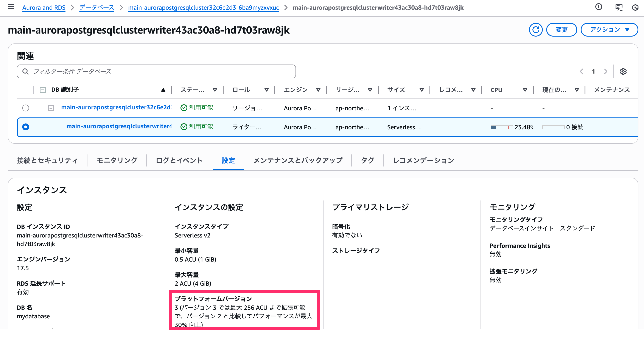Click 'データベースインサイト - スタンダード' value

click(542, 228)
